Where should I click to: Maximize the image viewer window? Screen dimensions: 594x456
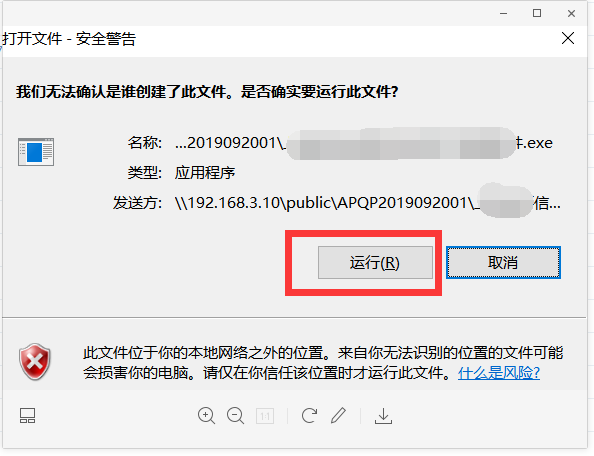[x=537, y=13]
